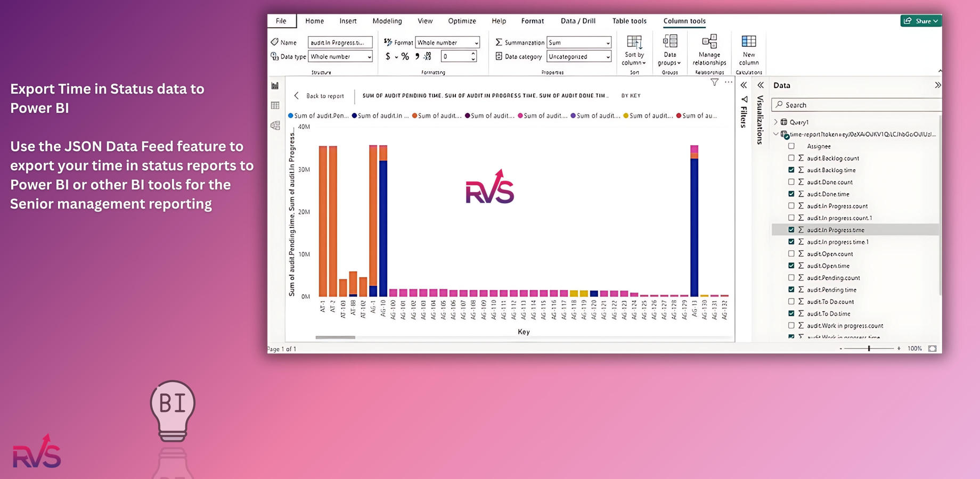Image resolution: width=980 pixels, height=479 pixels.
Task: Select the Data / Drill tab
Action: [578, 21]
